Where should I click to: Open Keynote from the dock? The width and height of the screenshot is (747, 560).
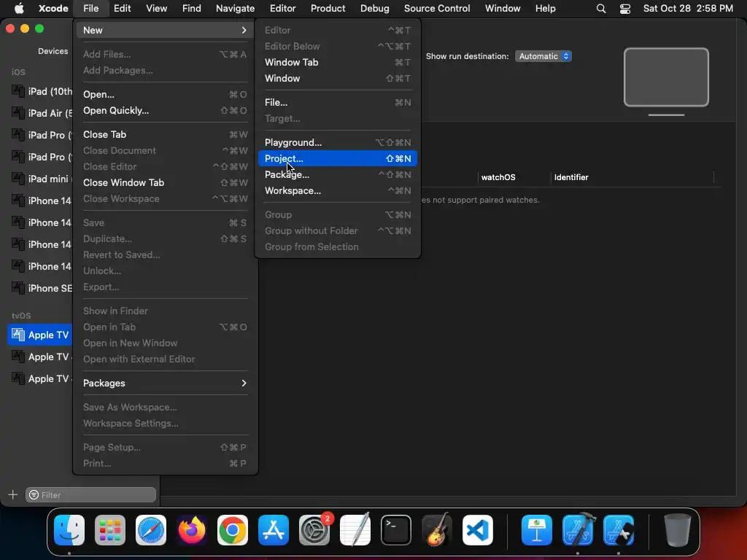tap(537, 530)
